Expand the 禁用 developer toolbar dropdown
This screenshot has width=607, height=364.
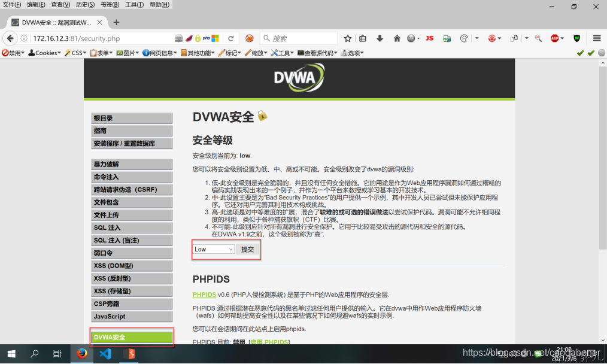[13, 53]
